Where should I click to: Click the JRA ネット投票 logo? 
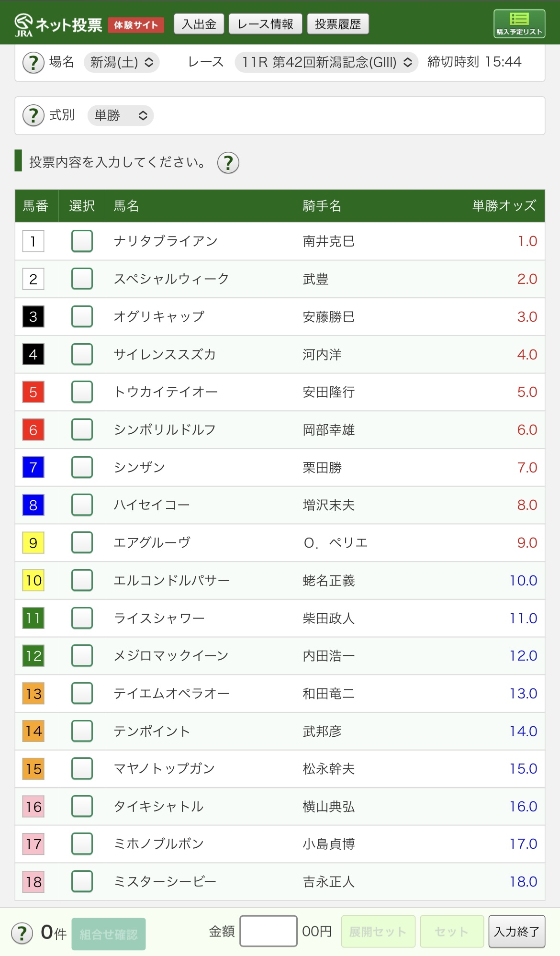[58, 24]
